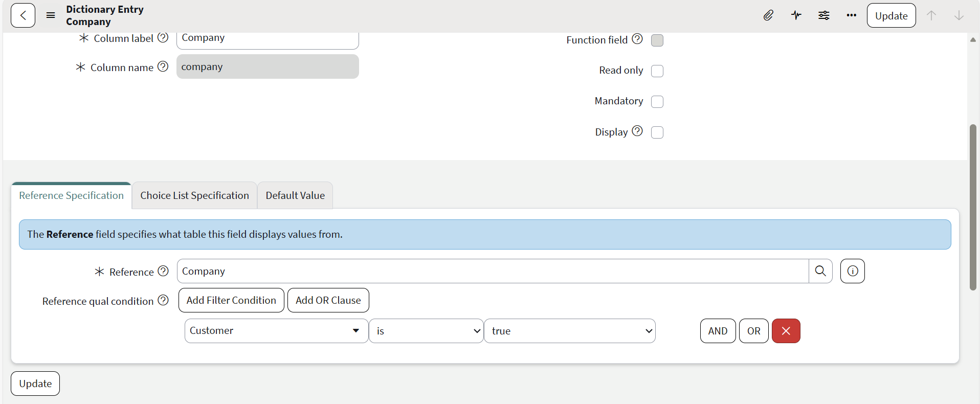
Task: Click the Reference lookup magnifier icon
Action: [820, 271]
